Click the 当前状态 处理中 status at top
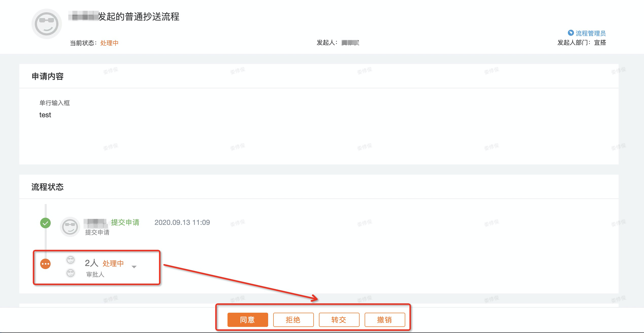 point(109,43)
